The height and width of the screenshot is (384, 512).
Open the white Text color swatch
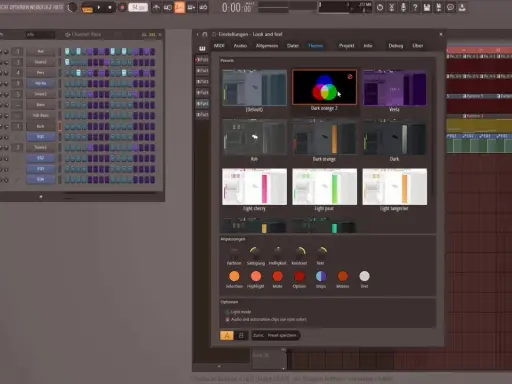click(364, 276)
